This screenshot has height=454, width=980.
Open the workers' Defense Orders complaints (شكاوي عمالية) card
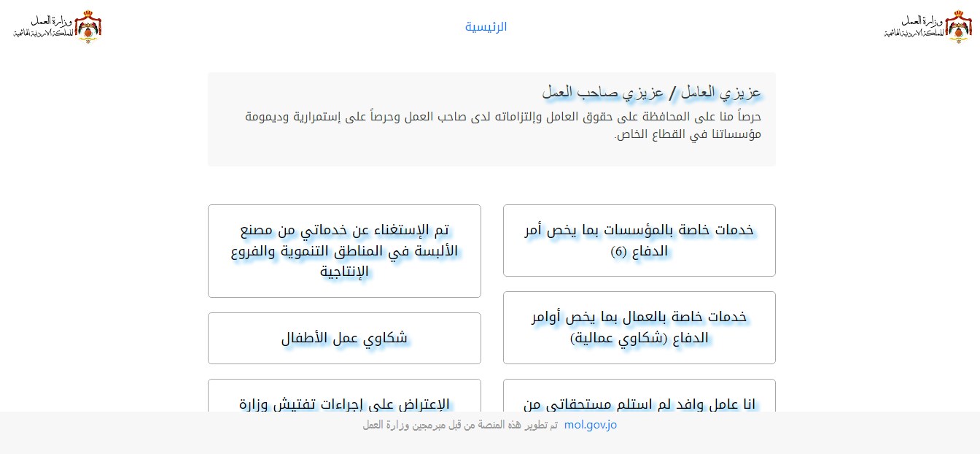639,327
